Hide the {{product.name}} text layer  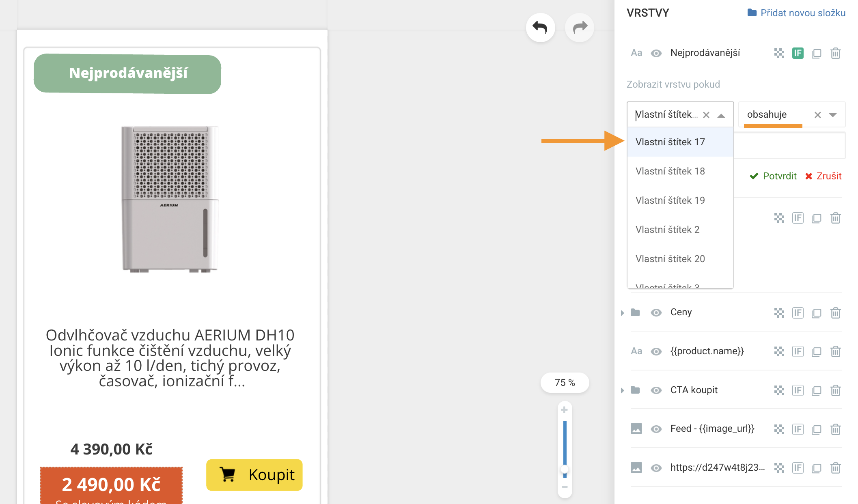(x=656, y=351)
